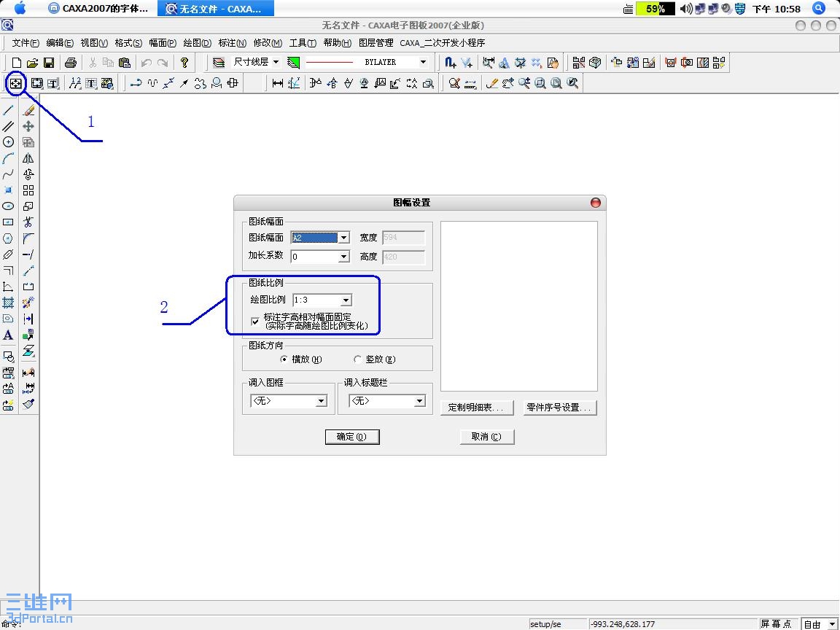Select the Ellipse drawing tool
840x630 pixels.
8,206
